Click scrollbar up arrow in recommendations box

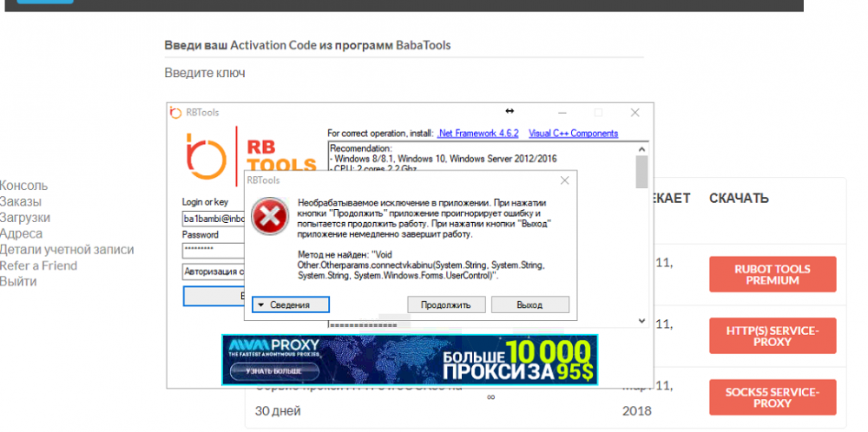click(641, 149)
